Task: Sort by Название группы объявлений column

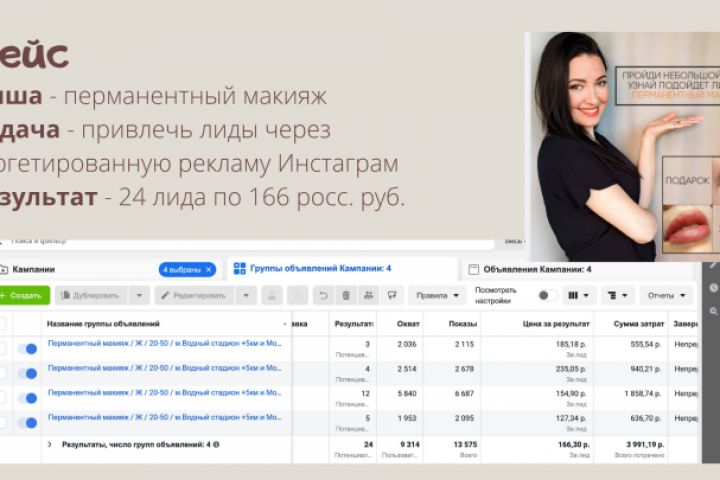Action: click(x=103, y=324)
